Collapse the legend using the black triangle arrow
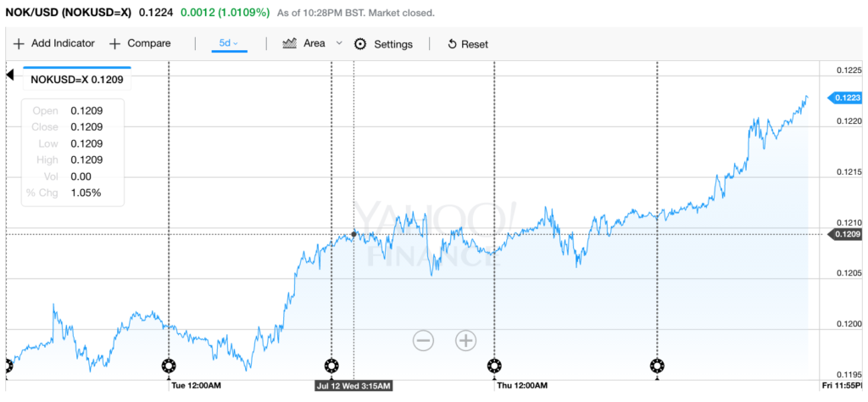The height and width of the screenshot is (402, 868). [x=10, y=75]
